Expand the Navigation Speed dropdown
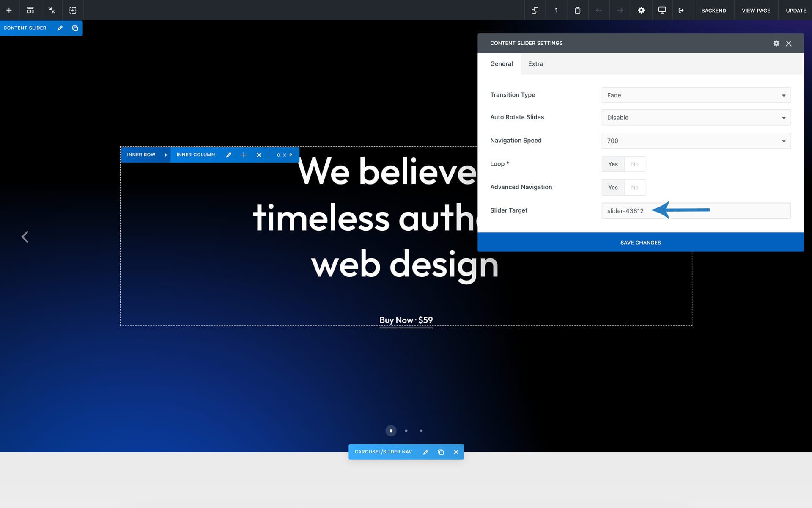This screenshot has height=508, width=812. [x=696, y=141]
